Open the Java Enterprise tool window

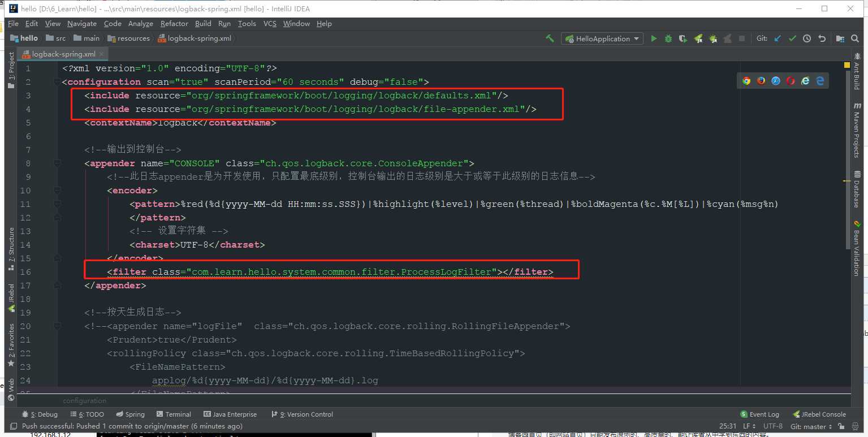[x=230, y=414]
